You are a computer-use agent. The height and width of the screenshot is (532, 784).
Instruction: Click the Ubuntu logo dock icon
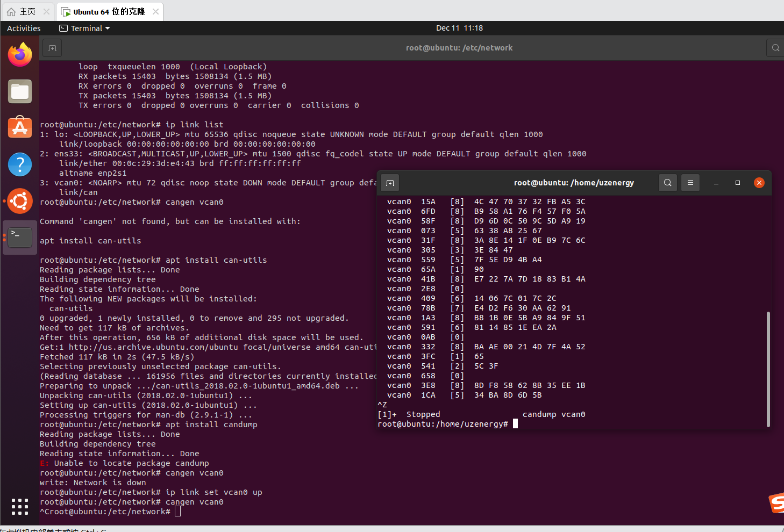click(20, 201)
